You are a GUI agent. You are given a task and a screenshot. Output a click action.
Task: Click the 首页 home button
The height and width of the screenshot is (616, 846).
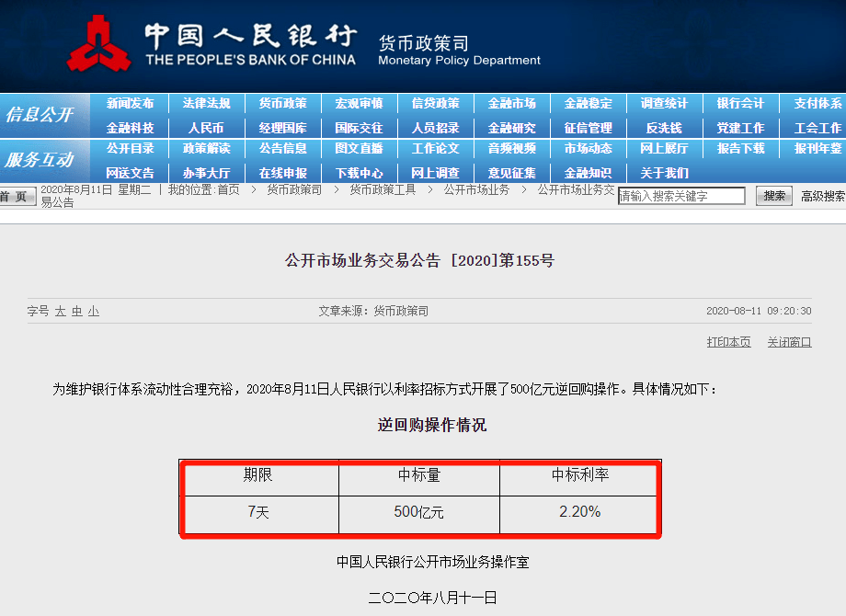coord(17,196)
